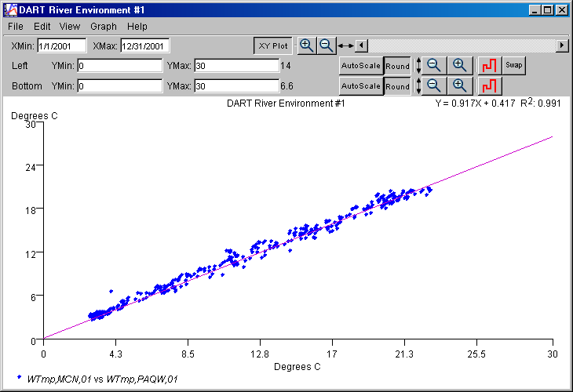Toggle the XY Plot button
573x392 pixels.
pos(274,45)
